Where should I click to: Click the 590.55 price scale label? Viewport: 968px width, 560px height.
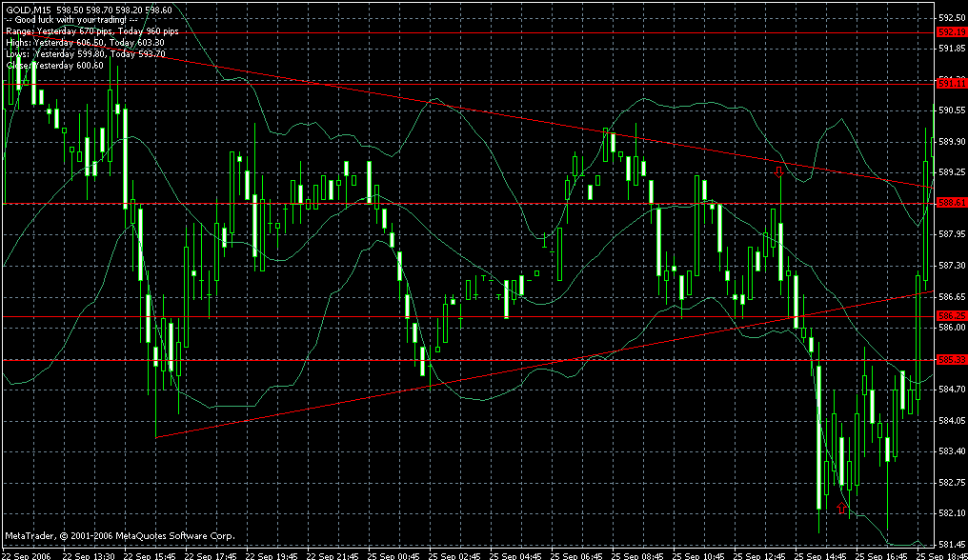(x=952, y=110)
